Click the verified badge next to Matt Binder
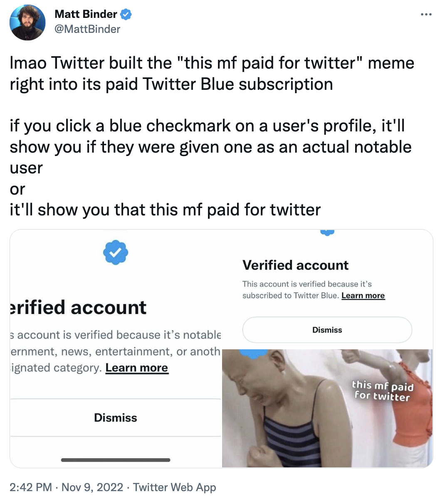 tap(125, 14)
